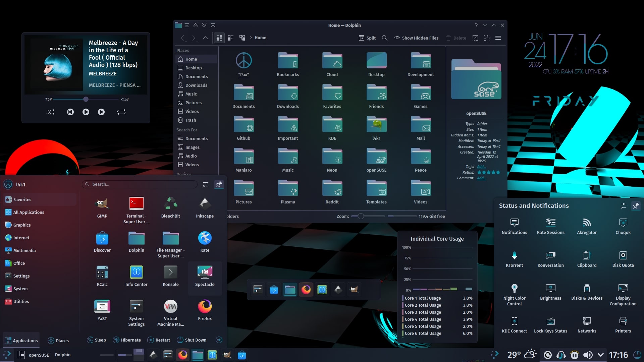Screen dimensions: 644x362
Task: Collapse system tray hidden icons arrow
Action: point(601,355)
